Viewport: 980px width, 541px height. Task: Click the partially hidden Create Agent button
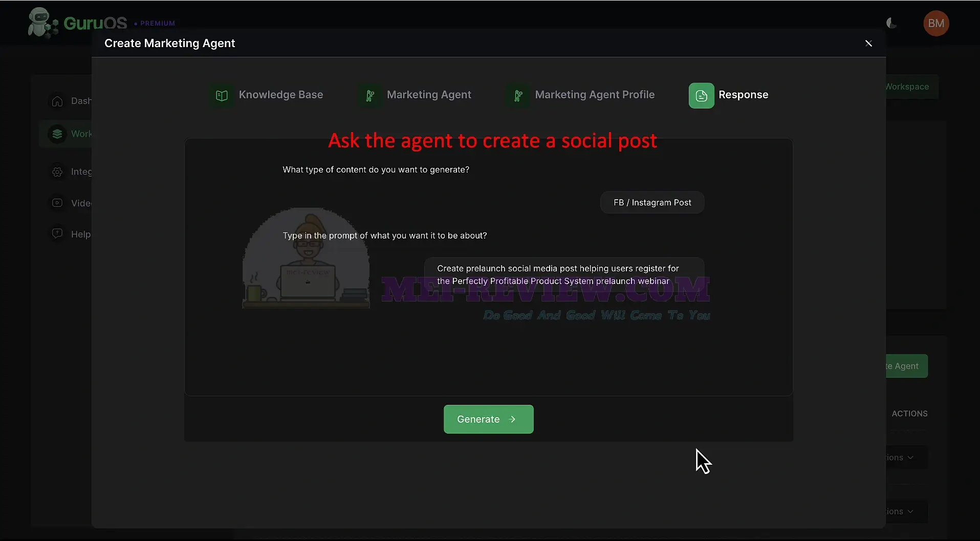(907, 366)
